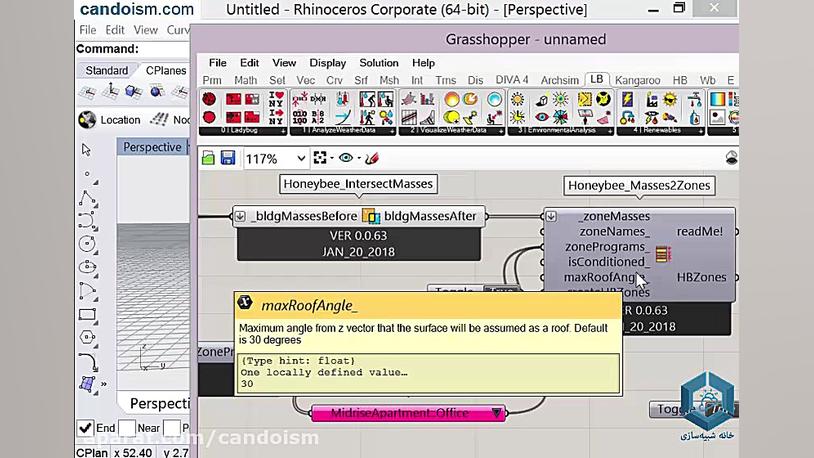Screen dimensions: 814x458
Task: Open Grasshopper File menu
Action: click(218, 63)
